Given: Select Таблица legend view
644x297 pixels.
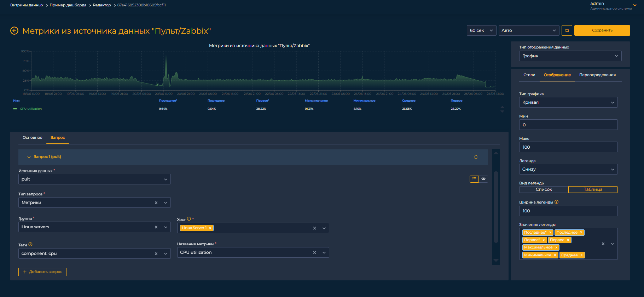Looking at the screenshot, I should coord(593,190).
